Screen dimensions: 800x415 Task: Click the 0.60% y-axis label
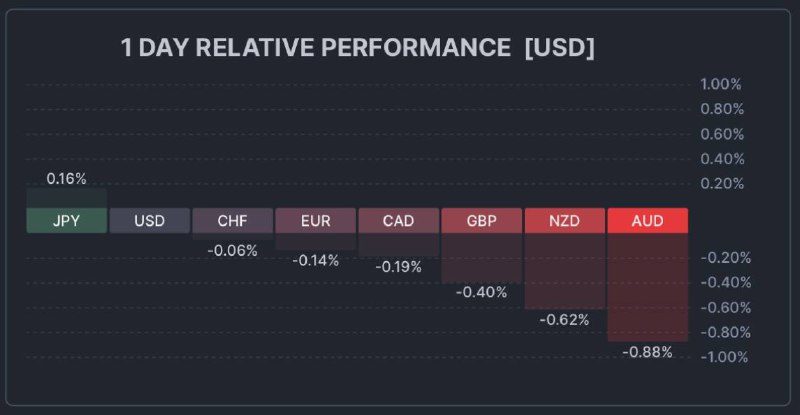(721, 134)
